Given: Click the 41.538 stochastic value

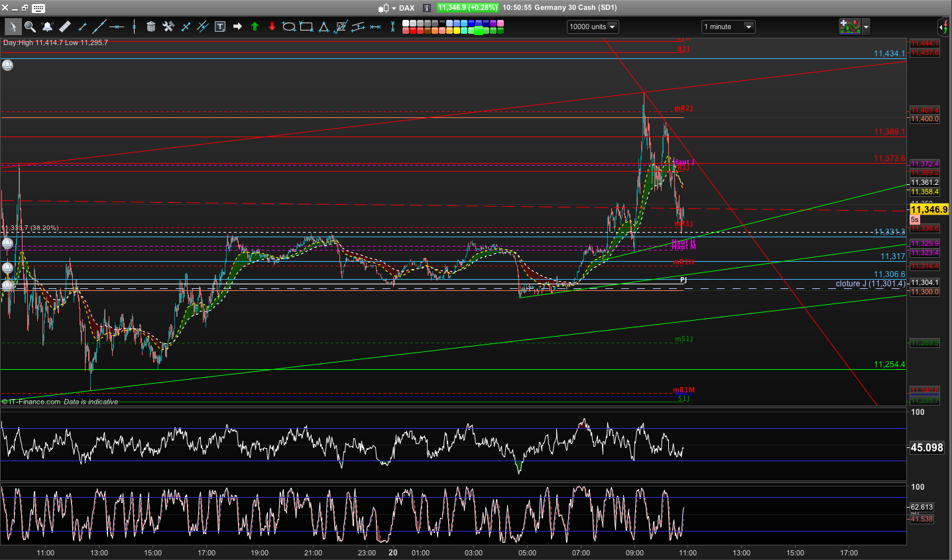Looking at the screenshot, I should 922,519.
